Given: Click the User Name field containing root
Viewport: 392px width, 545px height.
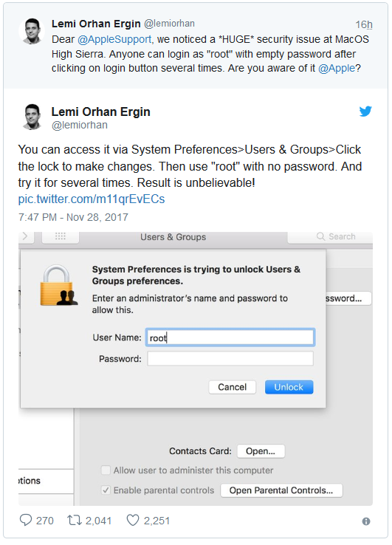Looking at the screenshot, I should pyautogui.click(x=230, y=337).
